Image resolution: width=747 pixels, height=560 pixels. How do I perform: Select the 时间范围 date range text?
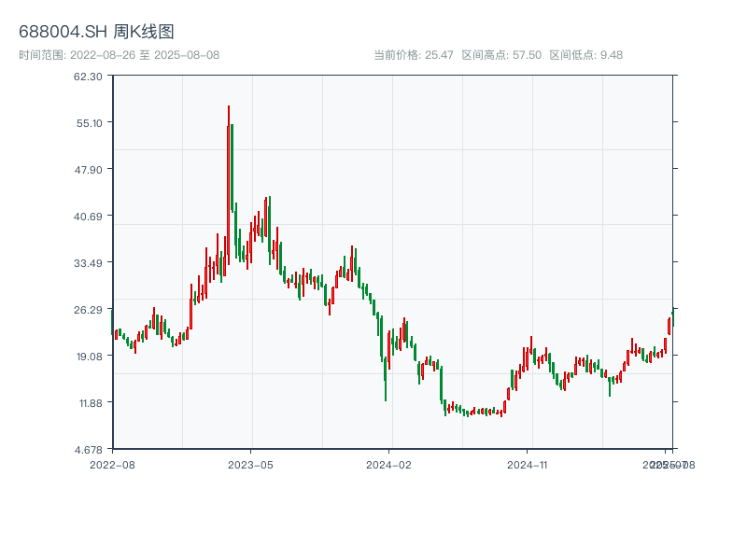point(120,54)
